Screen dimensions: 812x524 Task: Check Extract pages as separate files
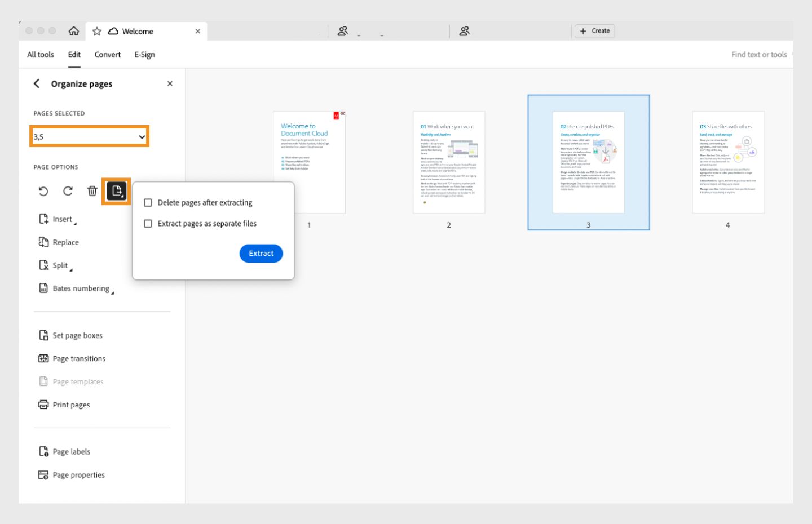148,224
